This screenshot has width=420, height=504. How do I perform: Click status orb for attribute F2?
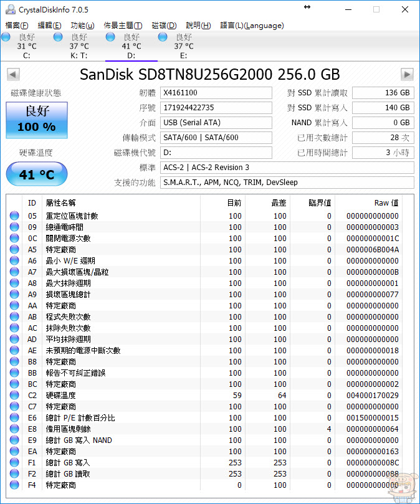pyautogui.click(x=14, y=474)
